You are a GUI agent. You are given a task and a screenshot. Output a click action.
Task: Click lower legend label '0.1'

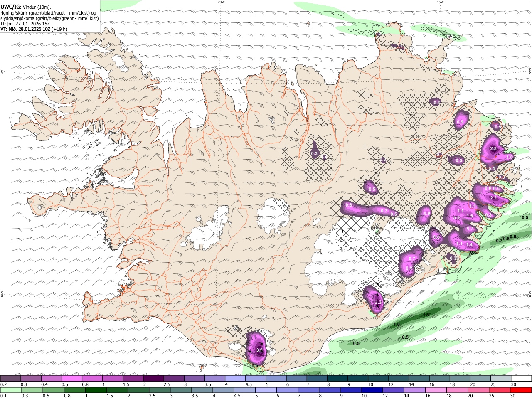coord(3,396)
